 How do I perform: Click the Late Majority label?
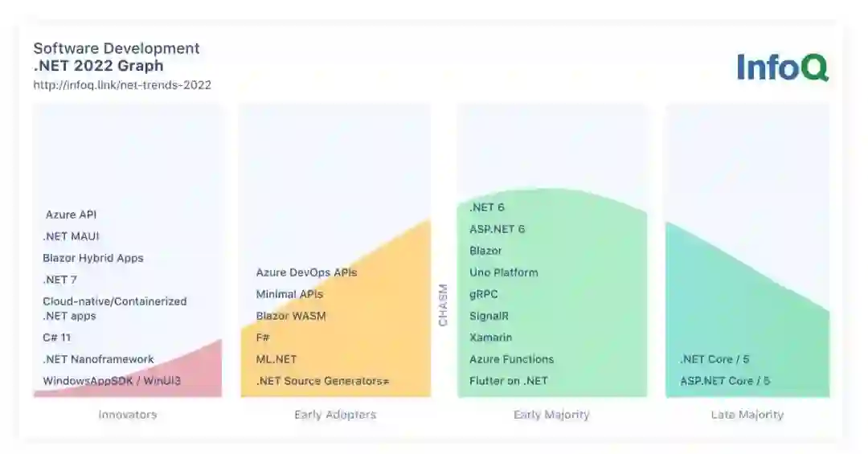click(x=747, y=415)
